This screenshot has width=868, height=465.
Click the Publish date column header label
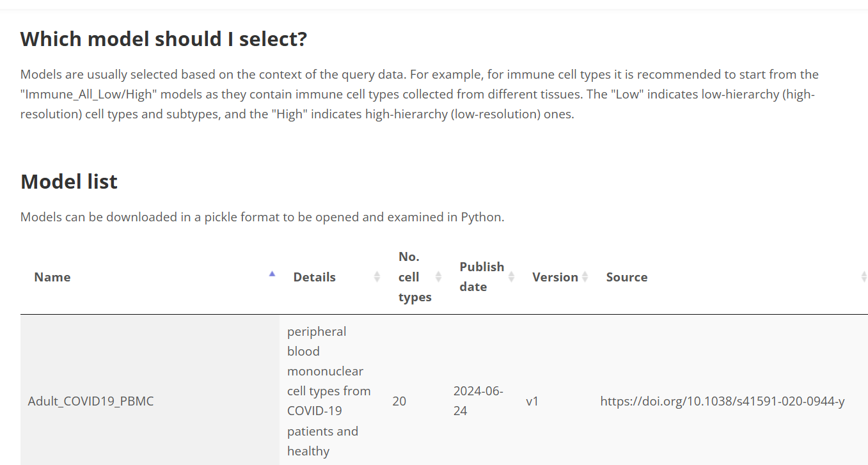click(x=481, y=277)
